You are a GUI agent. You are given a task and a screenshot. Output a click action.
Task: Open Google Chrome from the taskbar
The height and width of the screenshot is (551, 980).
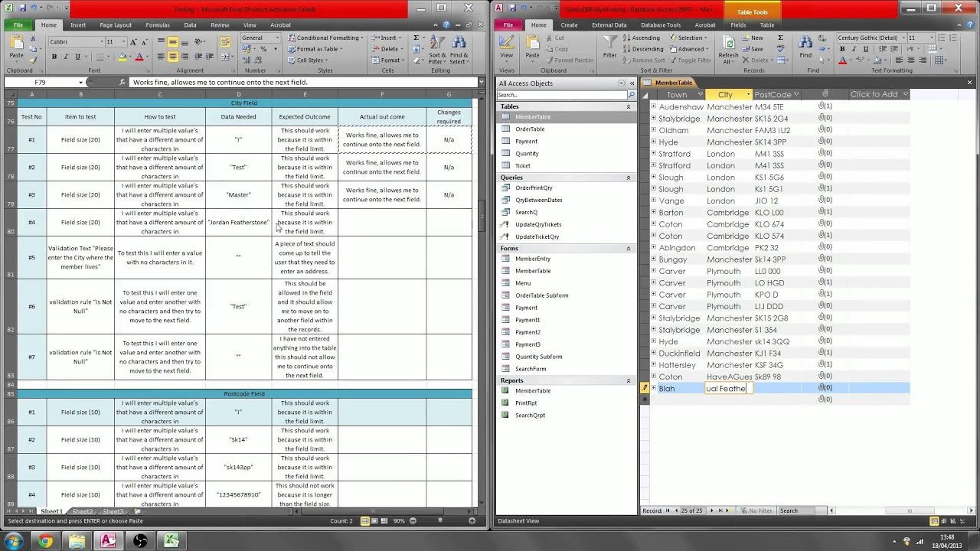tap(45, 541)
